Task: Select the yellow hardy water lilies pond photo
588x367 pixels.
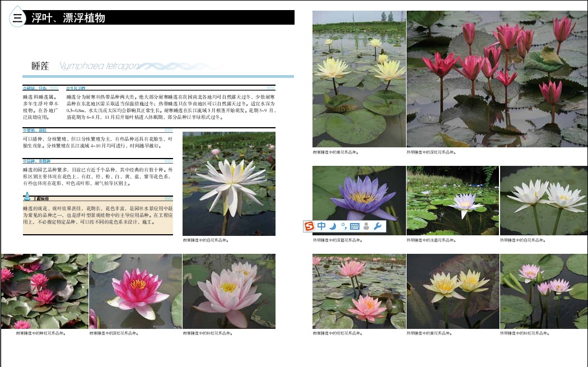Action: click(x=359, y=78)
